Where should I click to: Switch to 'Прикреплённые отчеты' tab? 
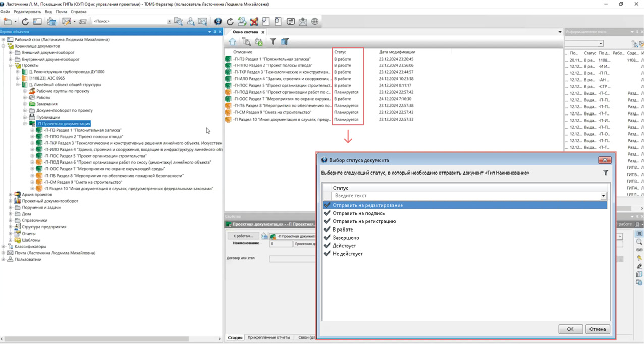tap(268, 338)
